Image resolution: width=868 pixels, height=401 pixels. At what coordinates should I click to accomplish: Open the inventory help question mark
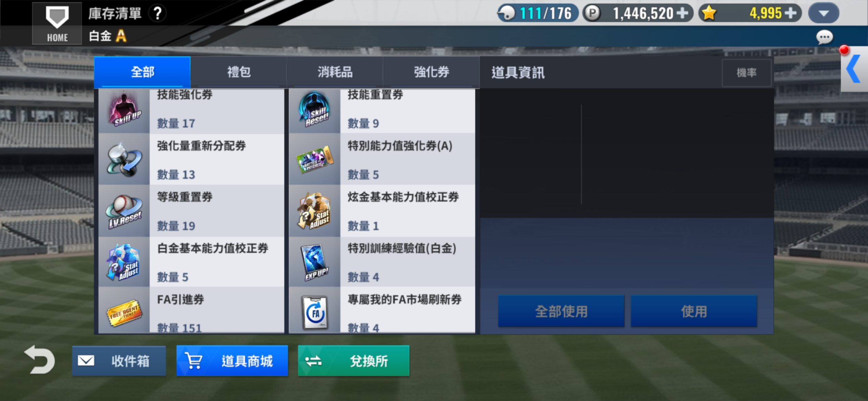pos(157,13)
